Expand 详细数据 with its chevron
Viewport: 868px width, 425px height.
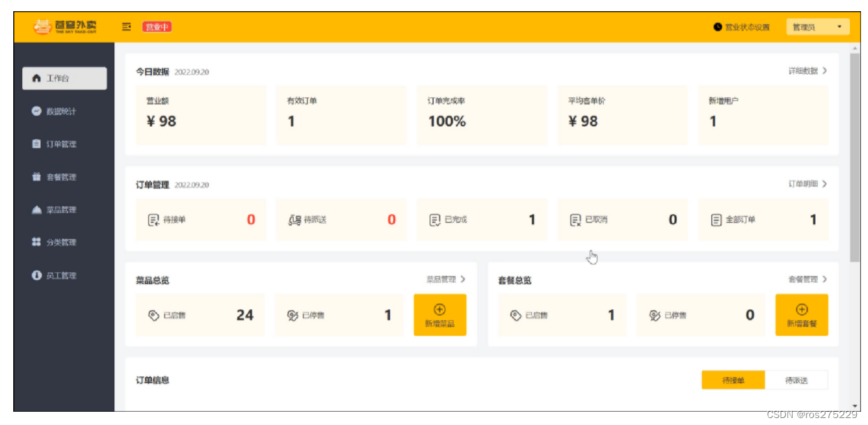pyautogui.click(x=825, y=71)
